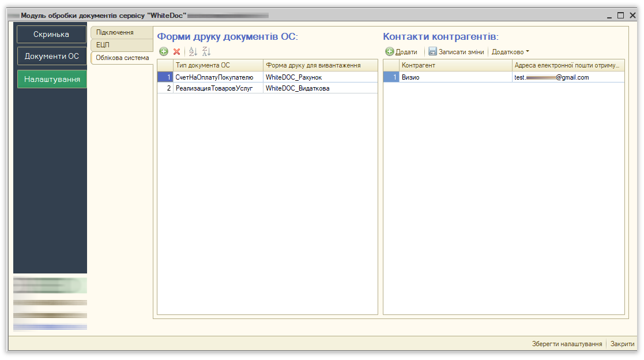
Task: Delete selected print form row
Action: coord(176,51)
